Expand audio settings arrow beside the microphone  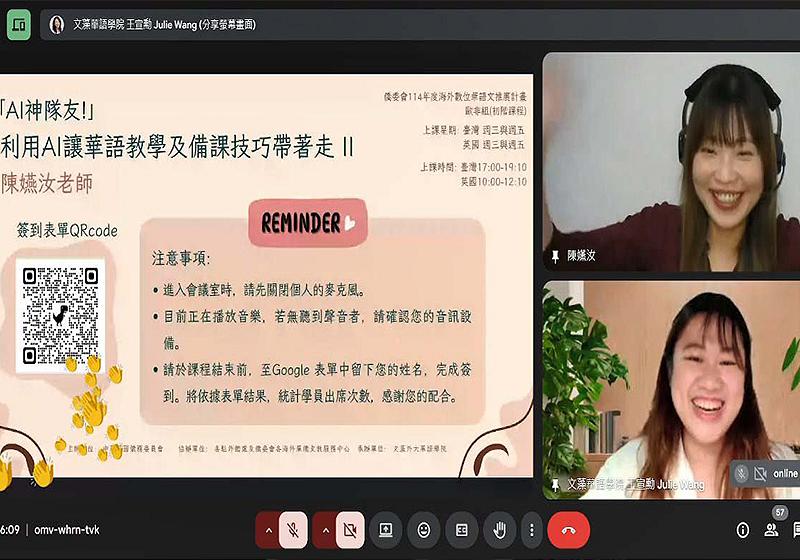[x=268, y=529]
